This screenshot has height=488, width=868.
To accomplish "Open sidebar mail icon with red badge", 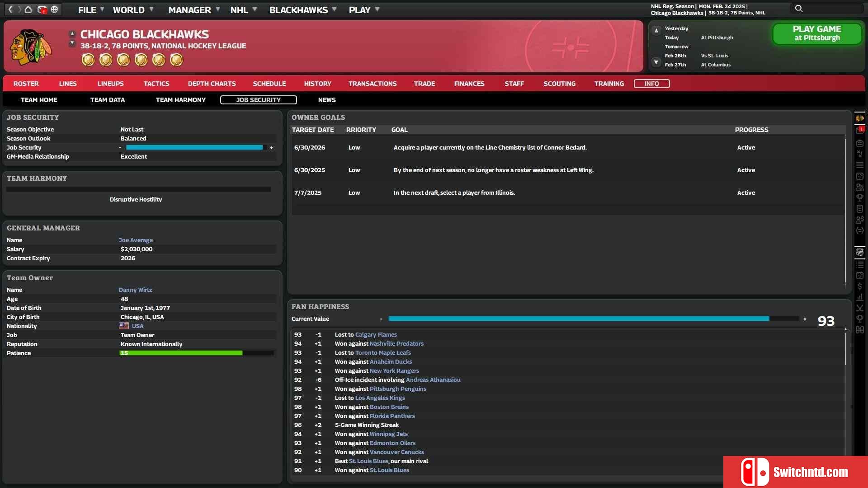I will coord(860,130).
